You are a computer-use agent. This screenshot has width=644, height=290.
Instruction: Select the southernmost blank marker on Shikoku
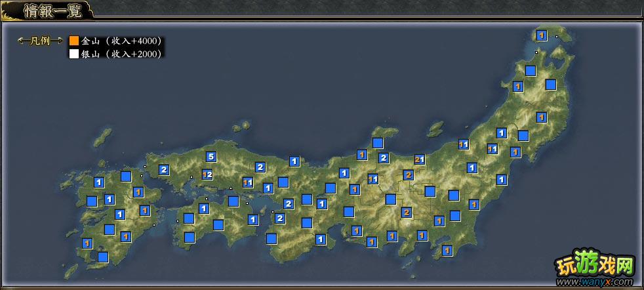[190, 238]
